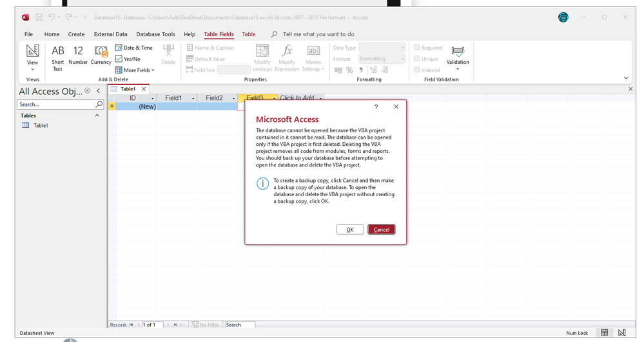The height and width of the screenshot is (342, 644).
Task: Switch to Design View icon in status bar
Action: pyautogui.click(x=622, y=332)
